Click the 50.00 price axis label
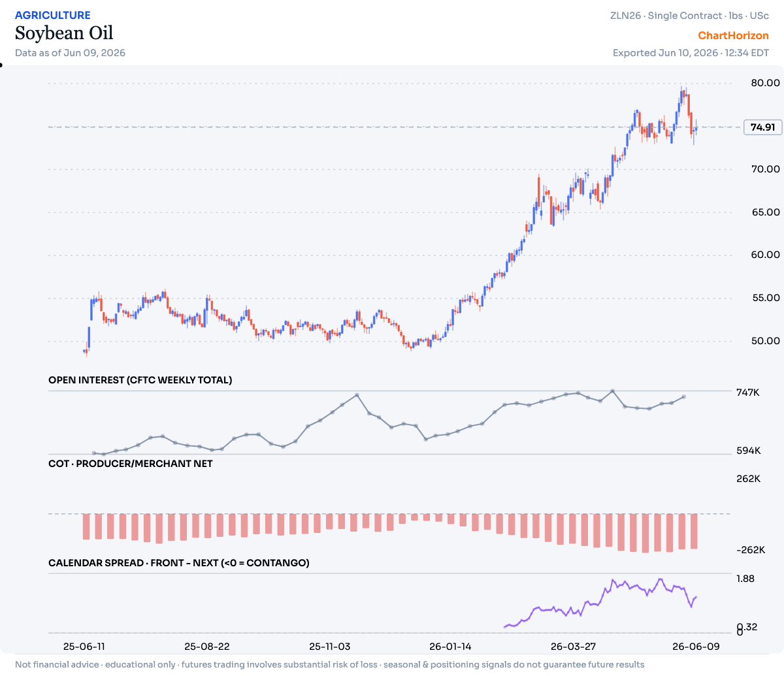This screenshot has width=784, height=676. (765, 341)
